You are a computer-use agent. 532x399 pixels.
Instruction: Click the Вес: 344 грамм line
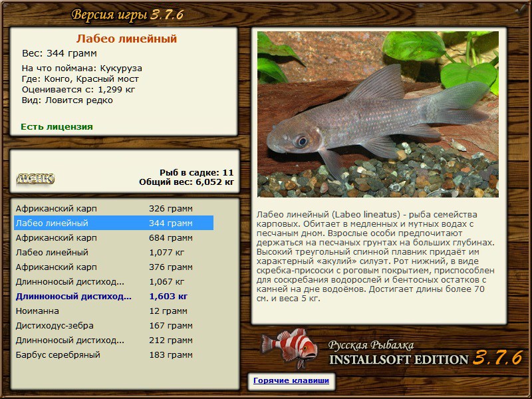click(59, 53)
